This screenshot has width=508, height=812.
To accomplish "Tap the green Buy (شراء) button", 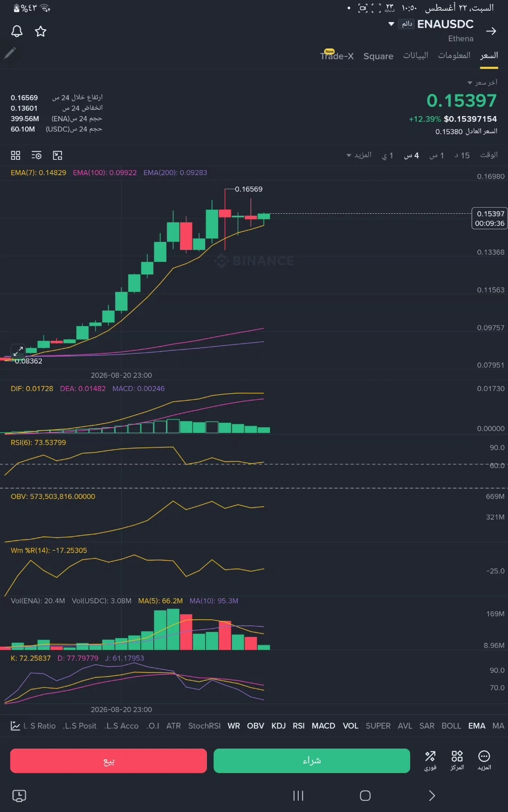I will (x=312, y=761).
